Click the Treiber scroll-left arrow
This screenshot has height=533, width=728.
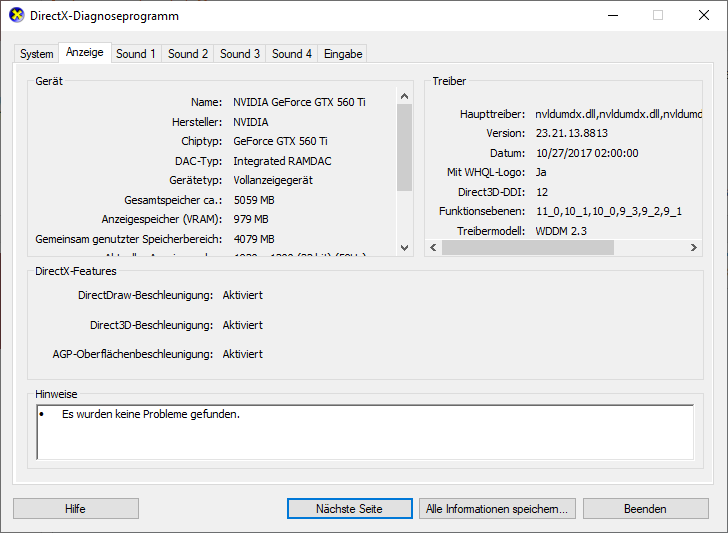[x=433, y=247]
